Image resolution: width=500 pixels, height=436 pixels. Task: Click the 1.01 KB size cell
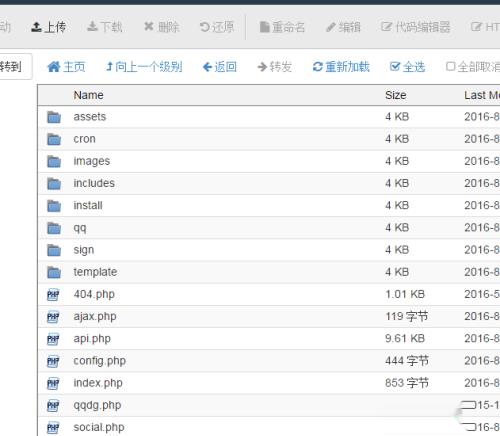pyautogui.click(x=405, y=294)
